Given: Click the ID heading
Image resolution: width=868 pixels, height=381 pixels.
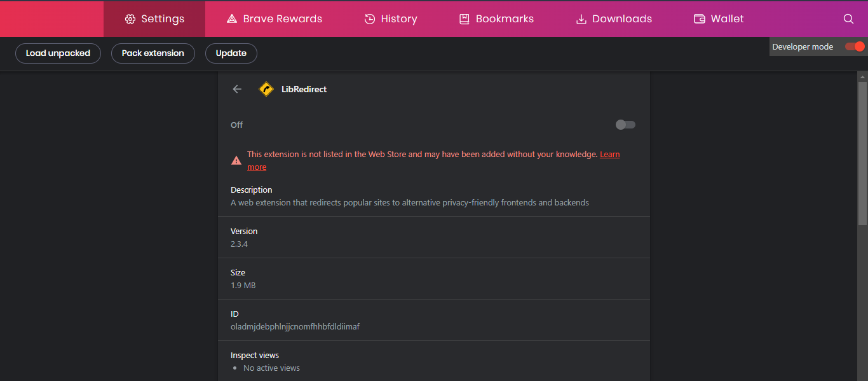Looking at the screenshot, I should tap(234, 314).
